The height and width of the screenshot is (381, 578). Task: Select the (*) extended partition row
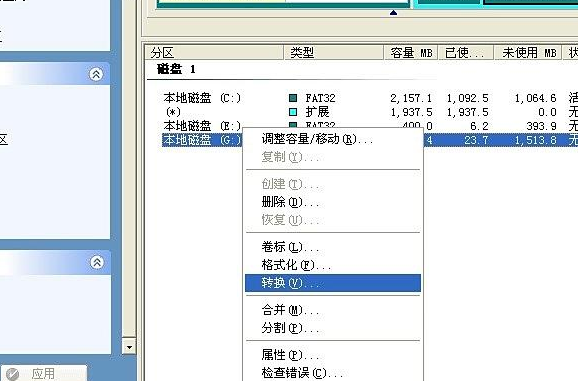coord(370,112)
